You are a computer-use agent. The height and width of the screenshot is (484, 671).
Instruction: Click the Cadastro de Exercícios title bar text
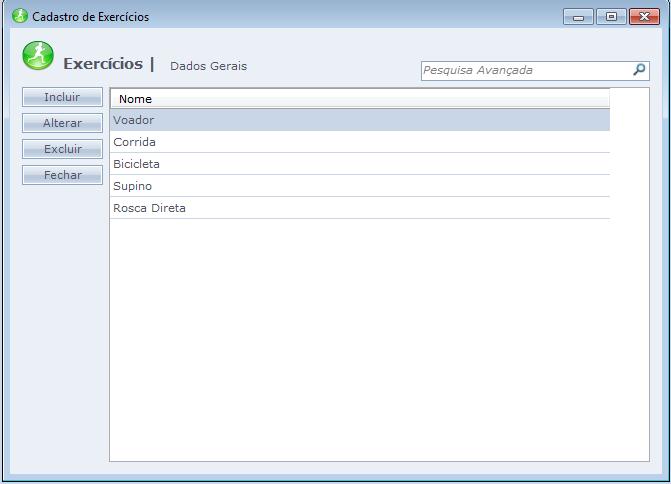[x=91, y=17]
